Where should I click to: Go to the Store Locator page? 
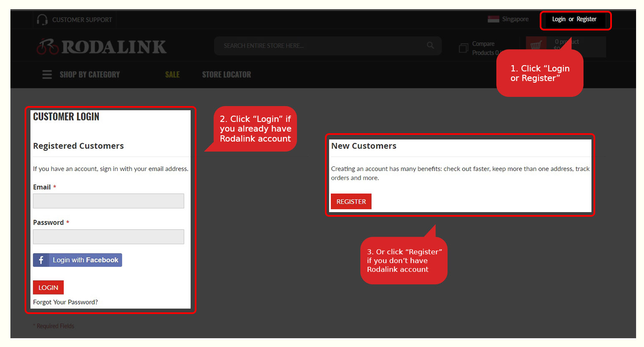pos(226,75)
